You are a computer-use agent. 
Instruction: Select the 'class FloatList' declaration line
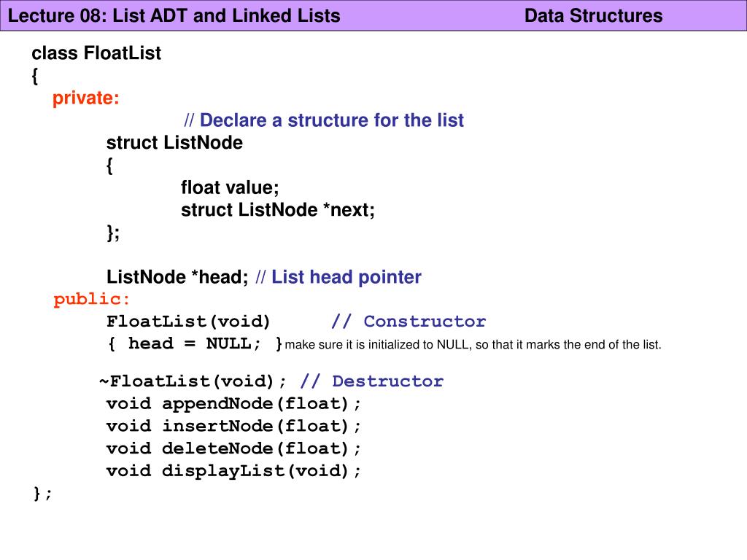click(96, 52)
